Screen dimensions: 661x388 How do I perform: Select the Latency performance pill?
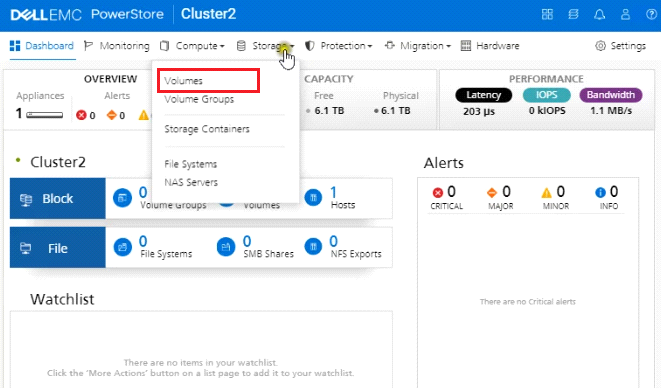point(484,95)
